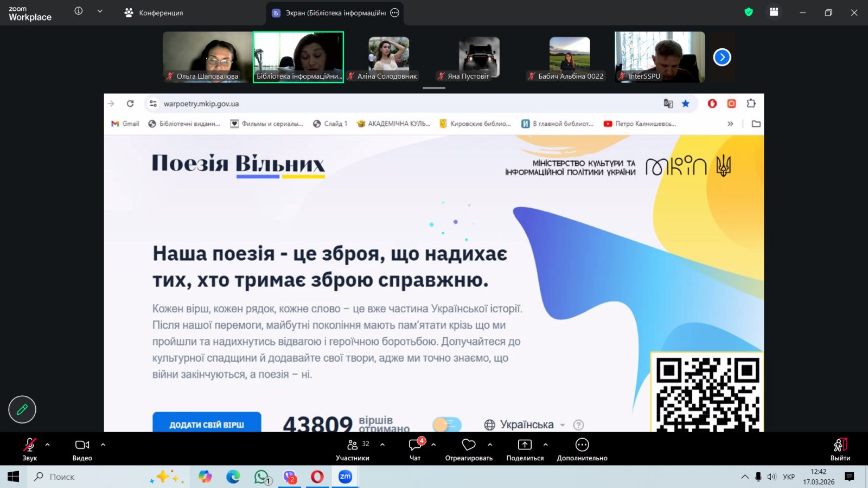
Task: Open the annotation pencil tool
Action: pyautogui.click(x=22, y=409)
